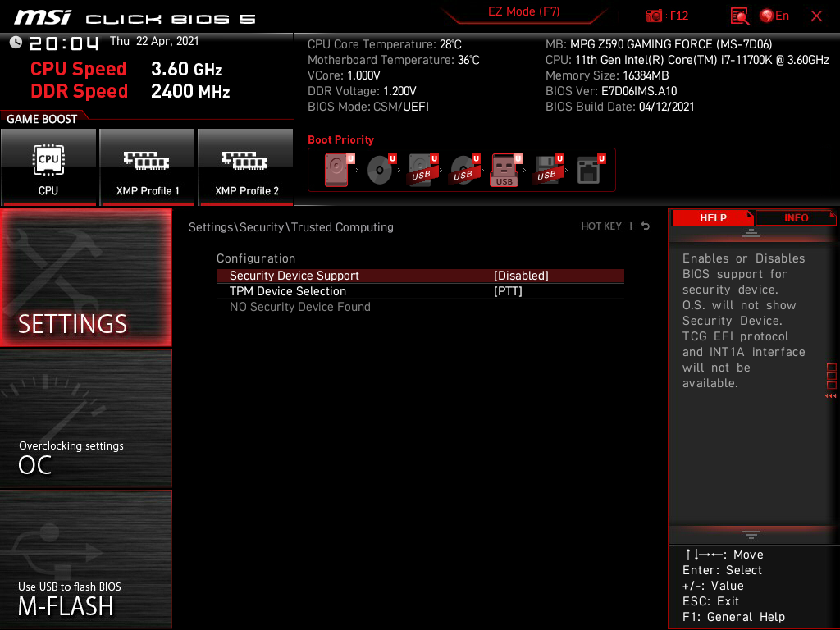840x630 pixels.
Task: Select the TPM Device Selection row label
Action: [288, 291]
